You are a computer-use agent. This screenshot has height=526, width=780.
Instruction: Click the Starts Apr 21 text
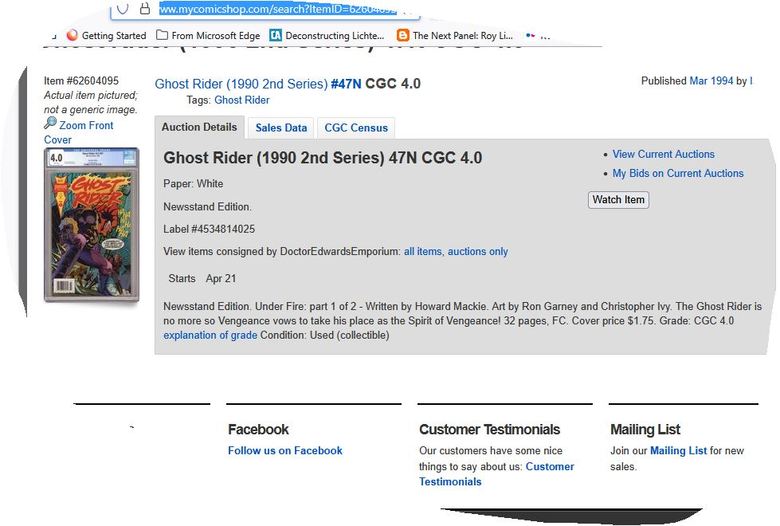[x=202, y=278]
